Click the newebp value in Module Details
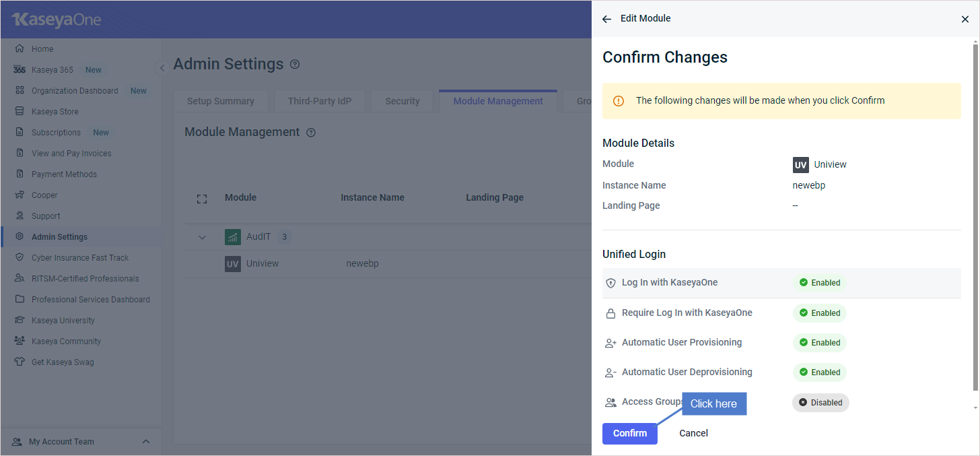This screenshot has width=980, height=456. (x=809, y=185)
